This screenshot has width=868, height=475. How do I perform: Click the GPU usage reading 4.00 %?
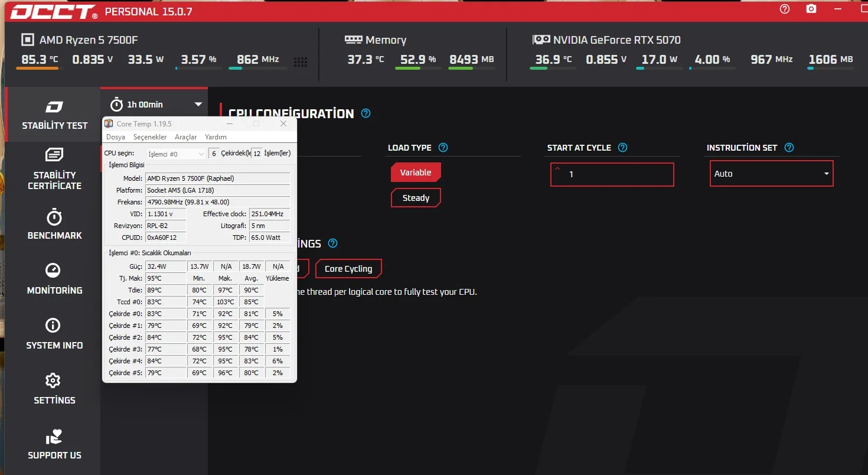(712, 59)
